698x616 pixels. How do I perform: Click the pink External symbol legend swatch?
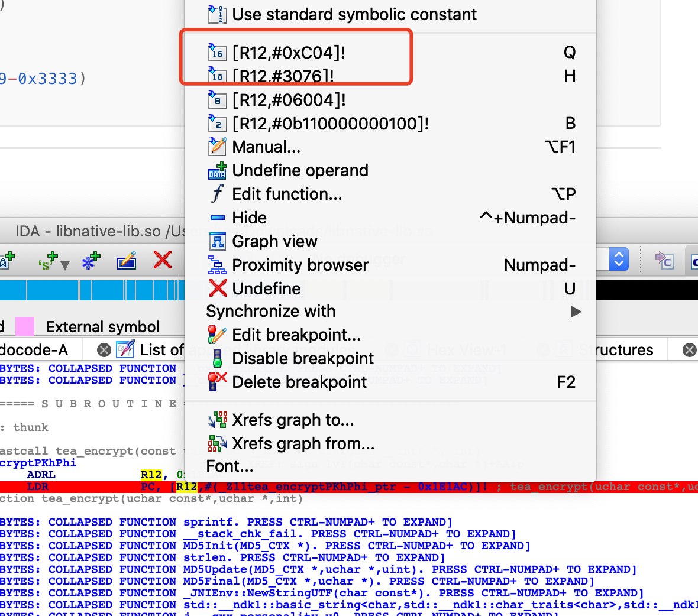coord(25,326)
